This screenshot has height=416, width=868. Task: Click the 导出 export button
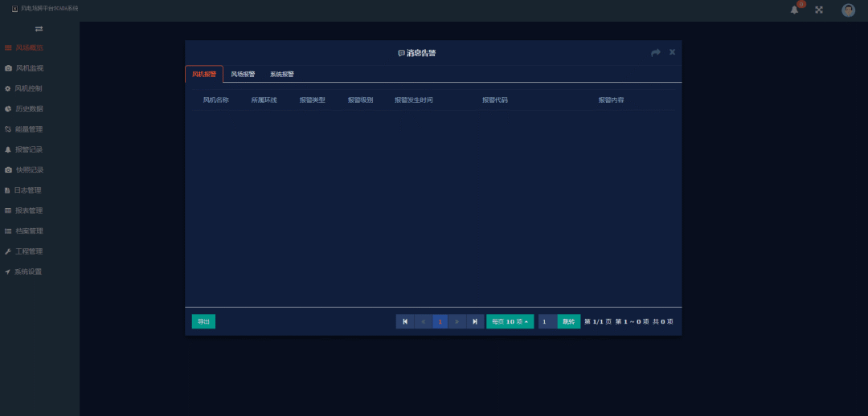pyautogui.click(x=203, y=321)
